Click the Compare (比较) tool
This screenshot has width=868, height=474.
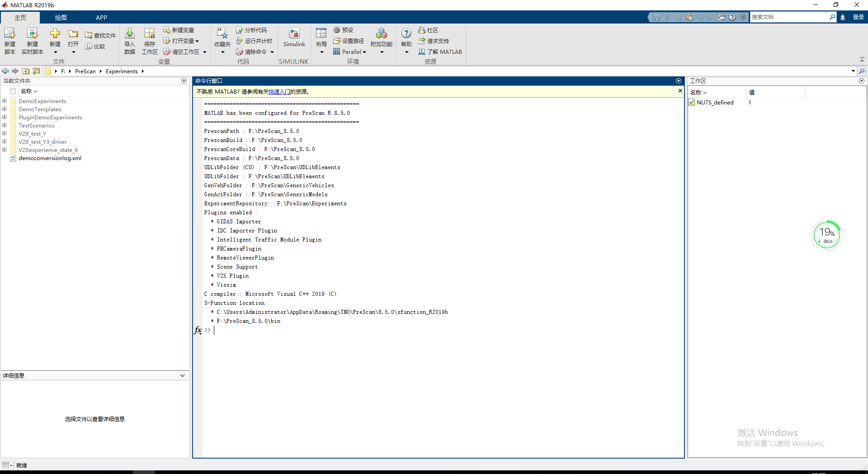(95, 46)
